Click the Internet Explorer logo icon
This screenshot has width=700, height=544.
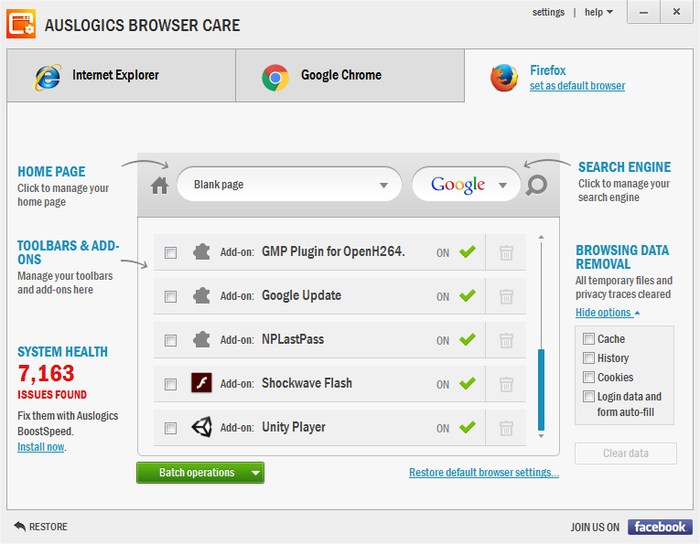coord(47,77)
